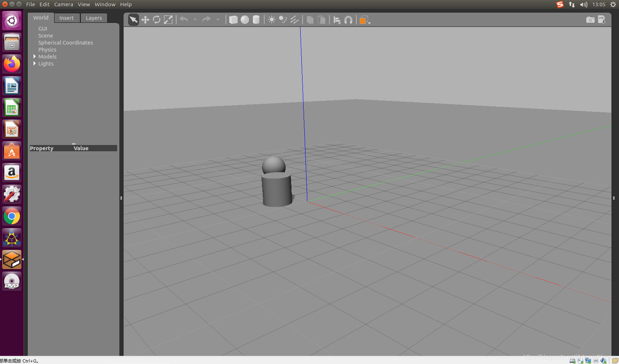Open system settings tool in the dock

tap(12, 194)
